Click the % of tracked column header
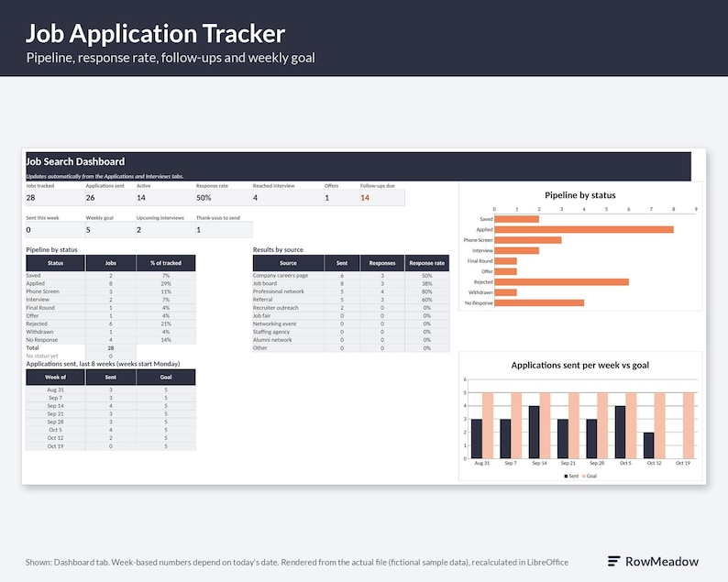 166,263
